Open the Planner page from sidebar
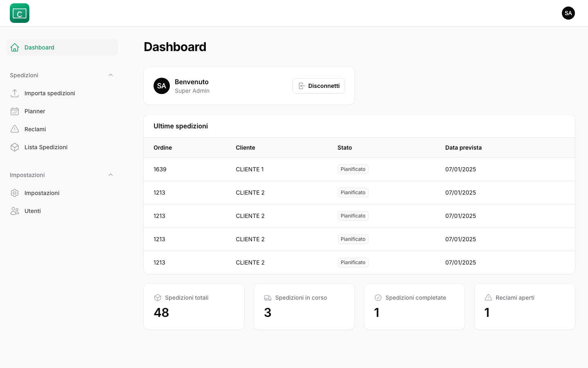Screen dimensions: 588x368 coord(35,111)
